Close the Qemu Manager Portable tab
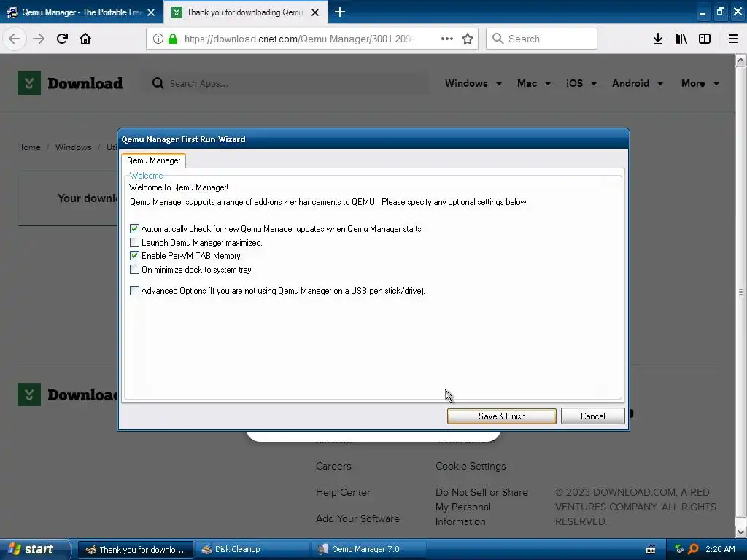This screenshot has height=560, width=747. tap(151, 12)
